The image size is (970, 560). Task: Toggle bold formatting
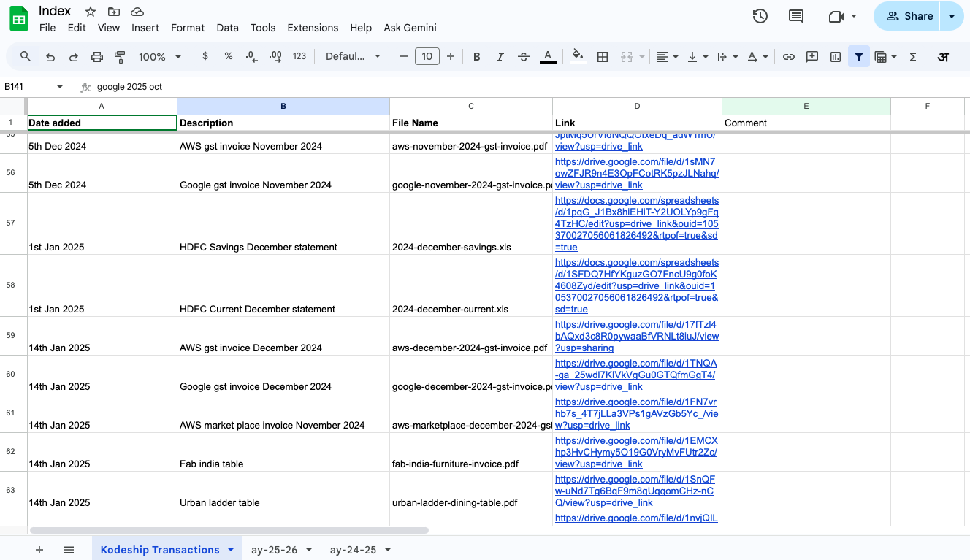tap(476, 57)
